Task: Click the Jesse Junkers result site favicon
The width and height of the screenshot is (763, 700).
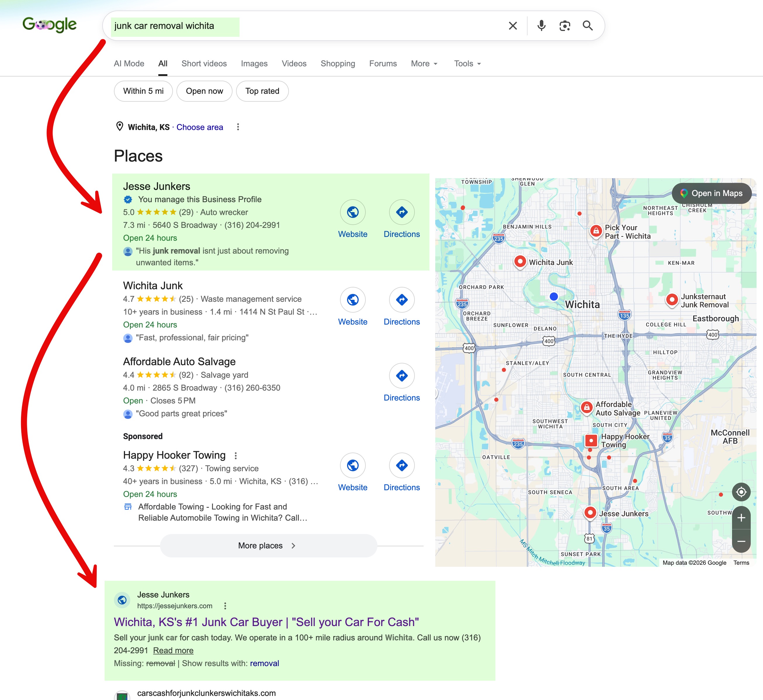Action: (122, 600)
